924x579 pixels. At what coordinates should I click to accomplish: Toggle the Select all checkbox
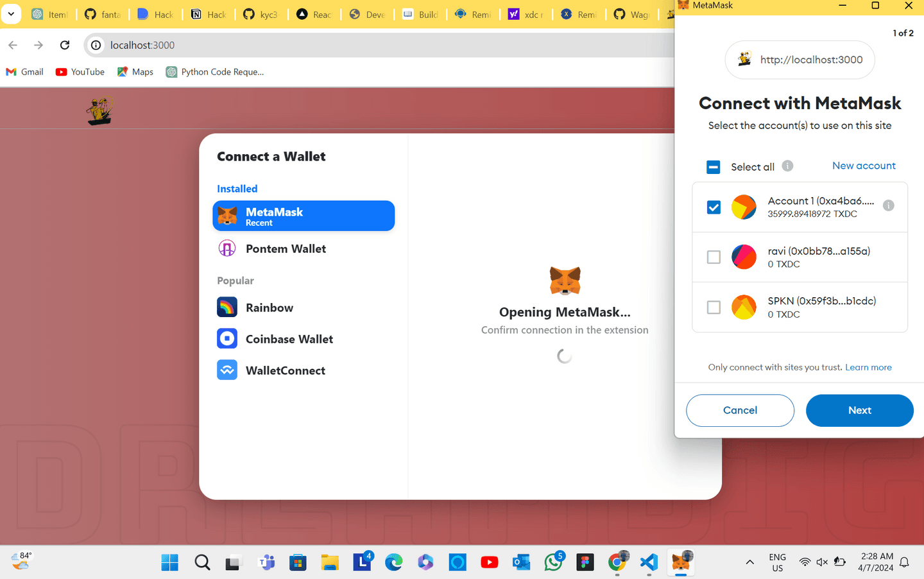point(714,167)
